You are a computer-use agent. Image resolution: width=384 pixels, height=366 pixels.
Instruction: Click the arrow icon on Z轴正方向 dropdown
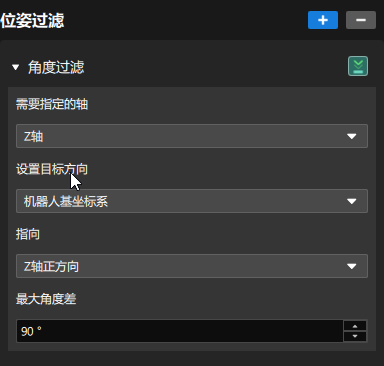coord(352,266)
